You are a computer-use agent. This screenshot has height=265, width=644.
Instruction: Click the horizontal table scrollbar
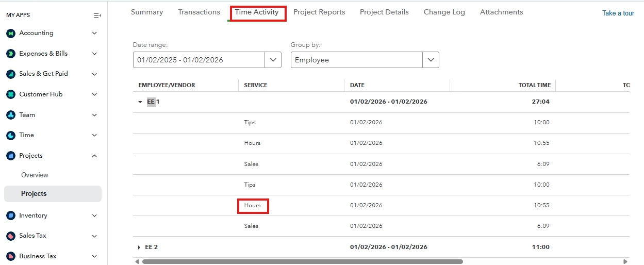point(303,261)
